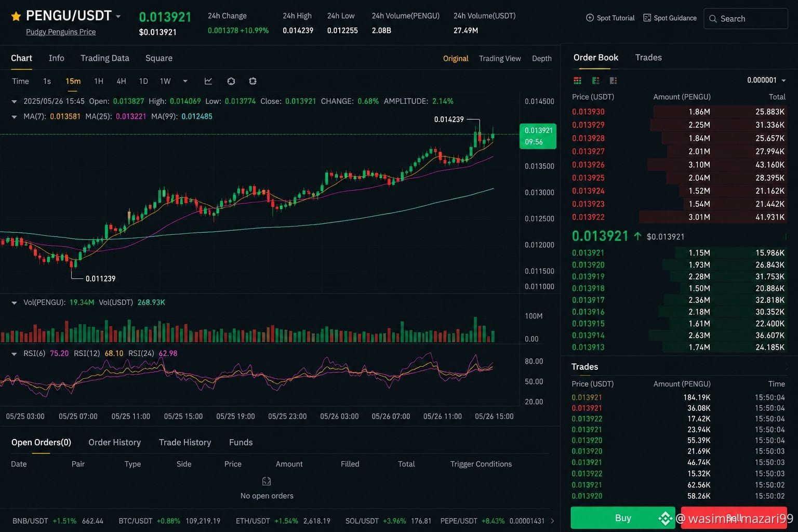Screen dimensions: 798x532
Task: Open the Open Orders(0) tab
Action: pos(41,443)
